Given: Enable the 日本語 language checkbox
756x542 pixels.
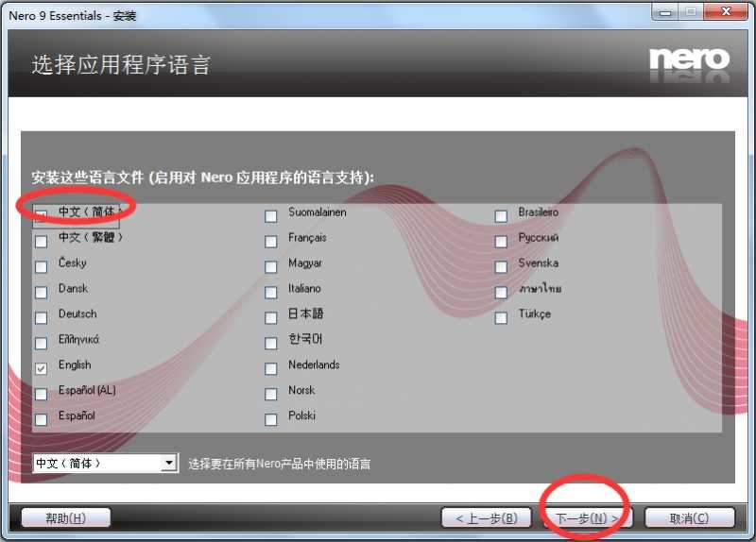Looking at the screenshot, I should (271, 317).
